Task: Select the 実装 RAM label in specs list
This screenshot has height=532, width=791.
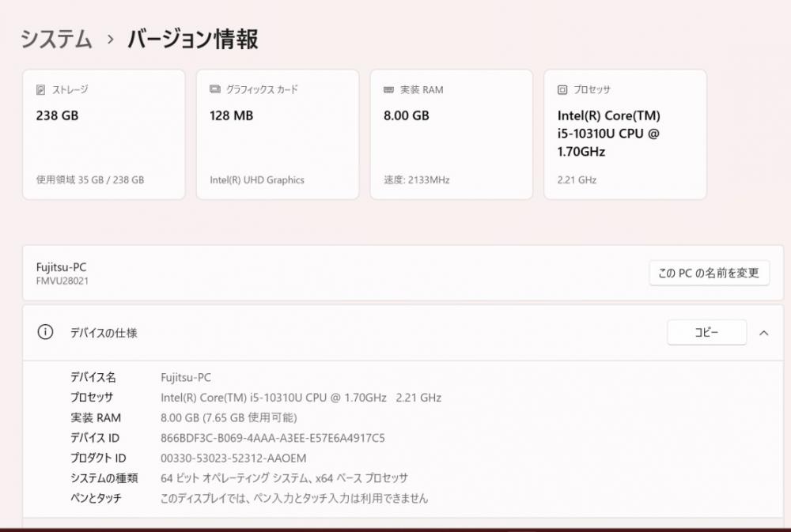Action: click(96, 417)
